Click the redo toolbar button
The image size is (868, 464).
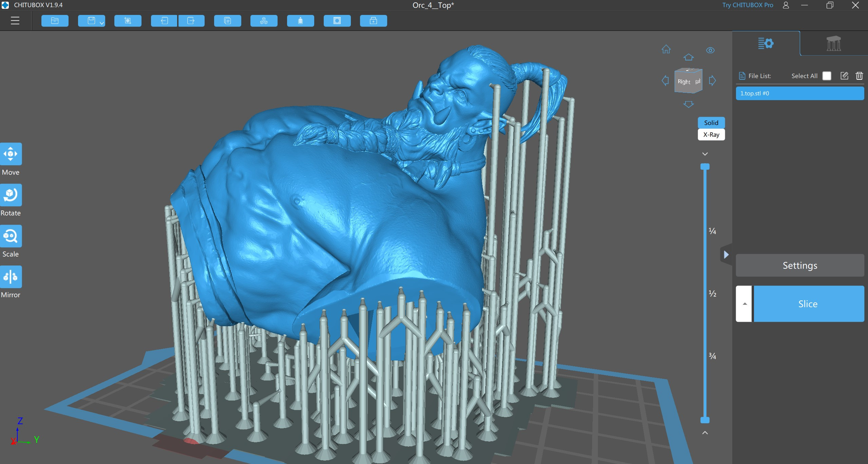coord(191,21)
